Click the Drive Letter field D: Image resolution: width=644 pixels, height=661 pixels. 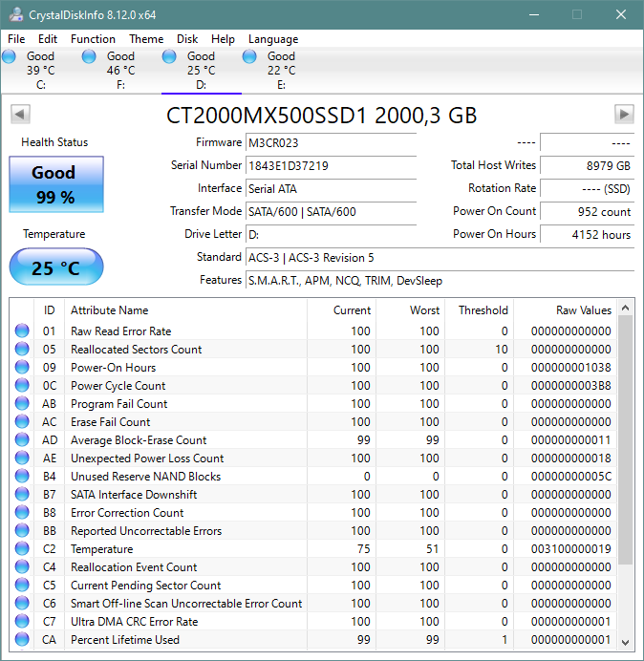click(x=331, y=234)
